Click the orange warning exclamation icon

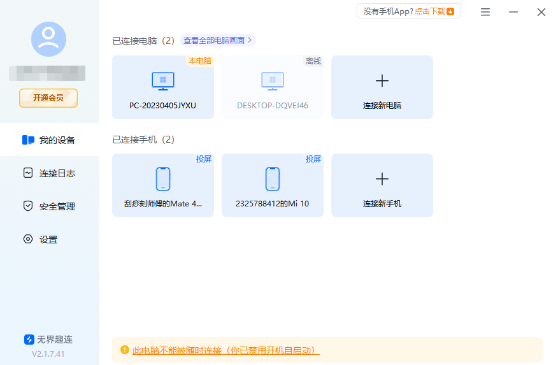click(x=124, y=349)
